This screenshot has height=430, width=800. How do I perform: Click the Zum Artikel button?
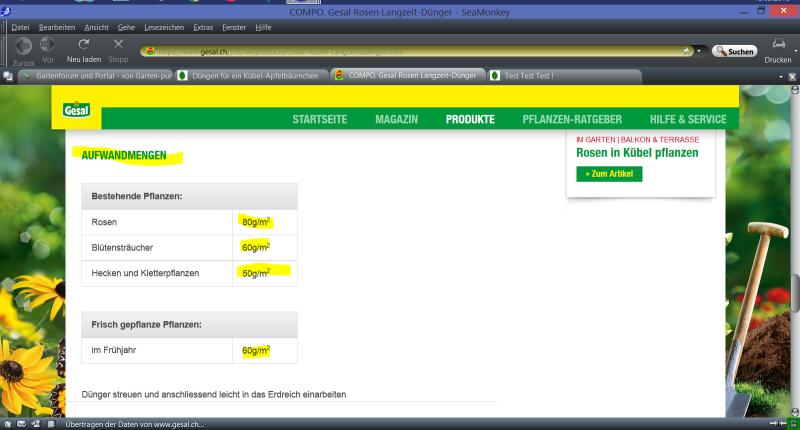(x=609, y=174)
